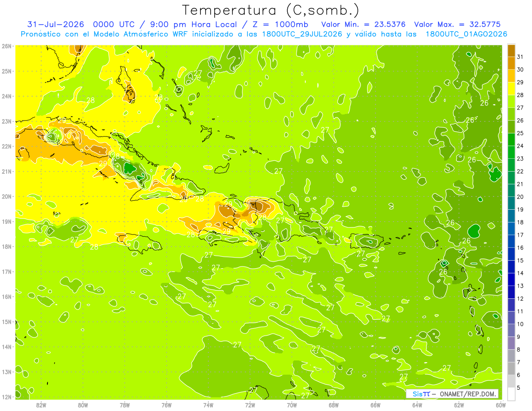Image resolution: width=532 pixels, height=411 pixels.
Task: Click longitude axis label '62W'
Action: [x=459, y=405]
